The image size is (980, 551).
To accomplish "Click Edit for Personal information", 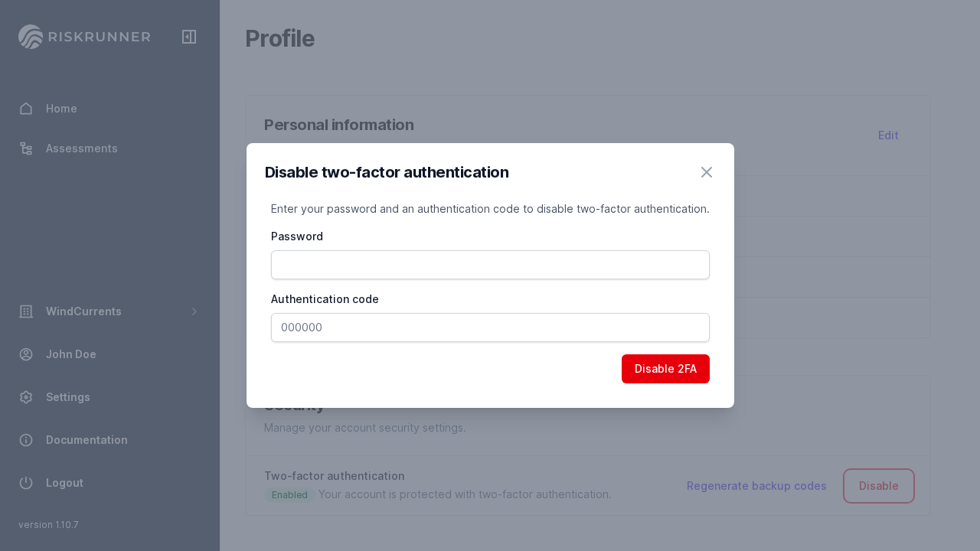I will (888, 135).
